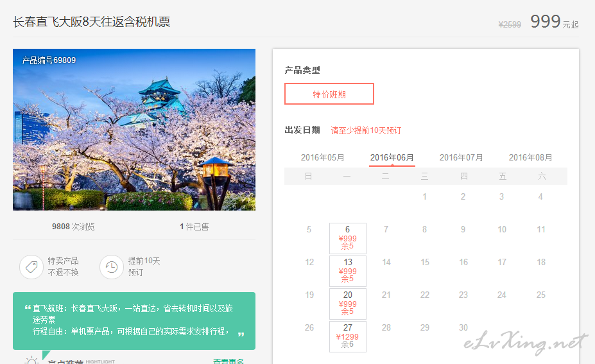Image resolution: width=595 pixels, height=364 pixels.
Task: Click the title 长春直飞大阪8天往返含税机票
Action: coord(91,22)
